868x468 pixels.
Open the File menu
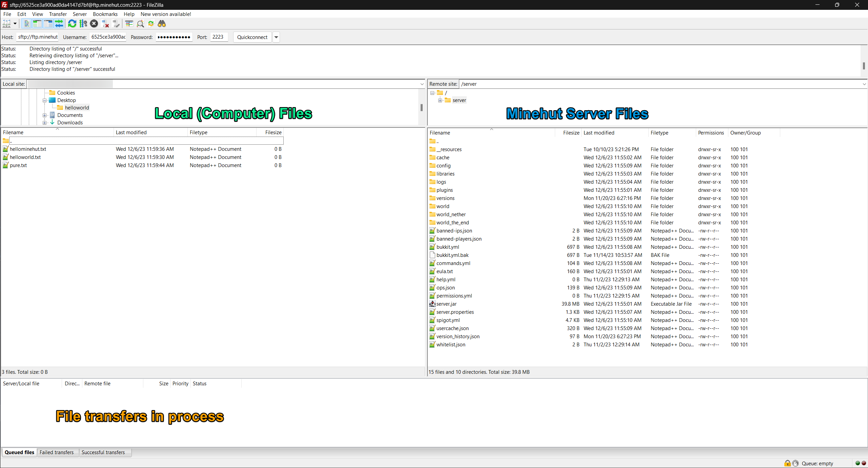click(7, 14)
